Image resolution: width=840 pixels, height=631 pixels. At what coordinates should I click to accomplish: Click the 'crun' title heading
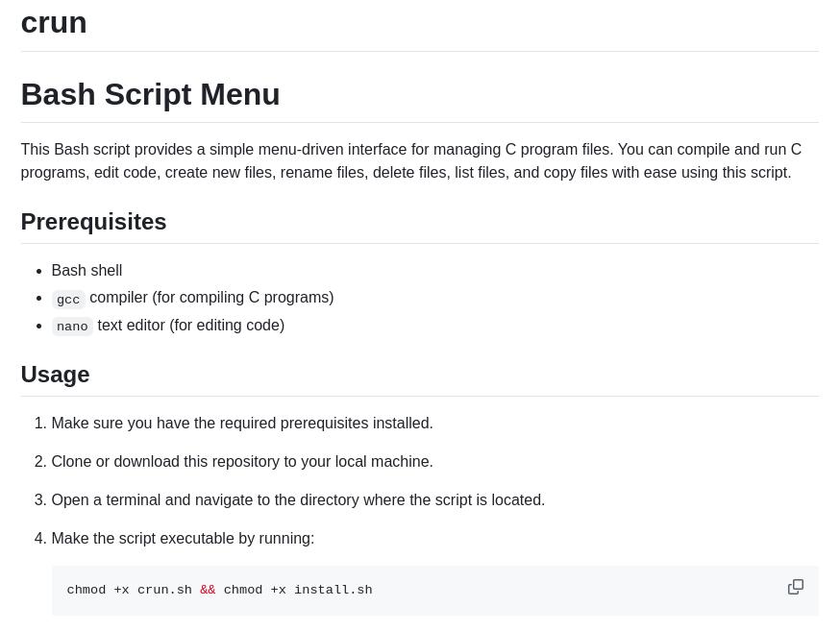tap(54, 22)
